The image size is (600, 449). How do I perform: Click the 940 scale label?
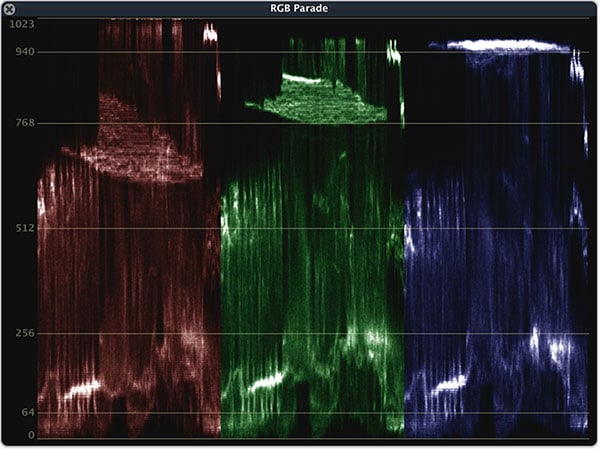click(21, 52)
